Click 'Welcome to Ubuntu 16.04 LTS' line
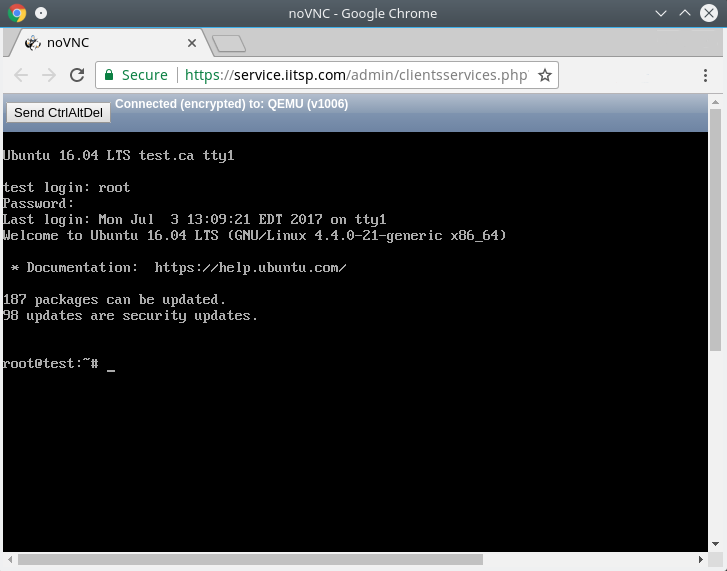 (255, 235)
